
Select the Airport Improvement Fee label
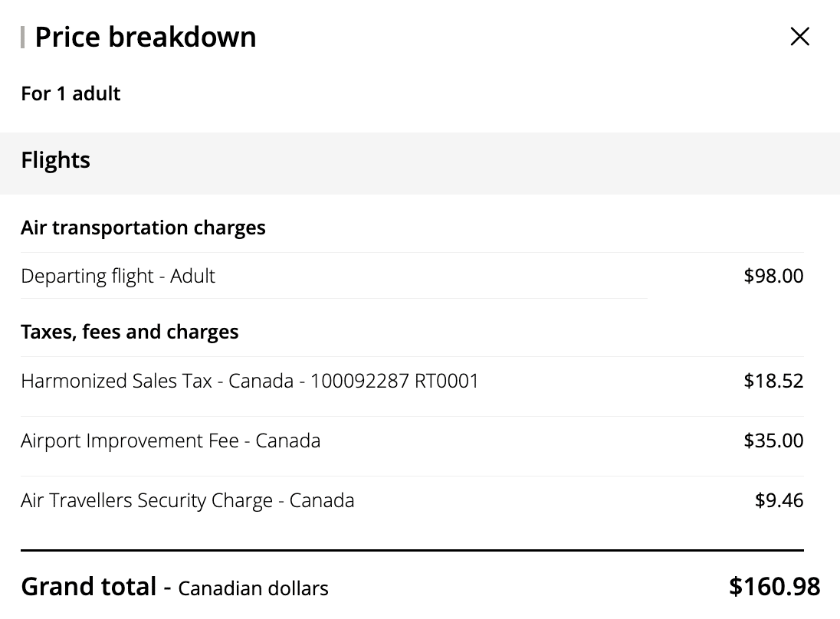(170, 441)
